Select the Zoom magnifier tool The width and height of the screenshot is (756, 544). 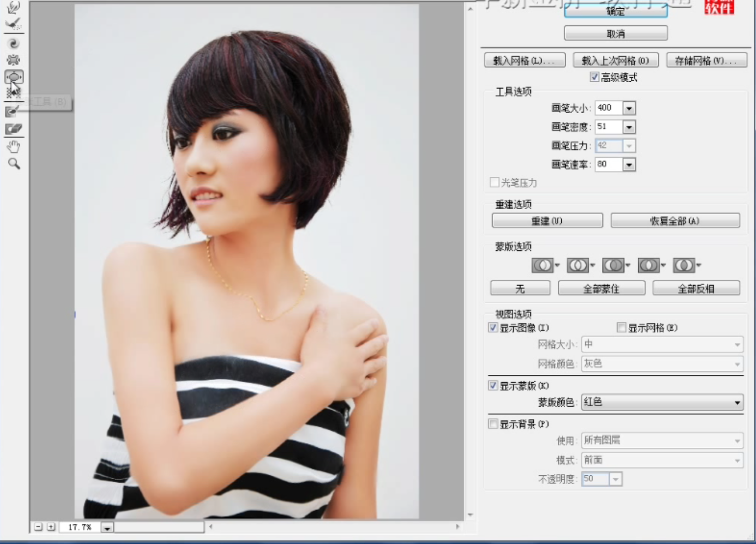tap(14, 164)
